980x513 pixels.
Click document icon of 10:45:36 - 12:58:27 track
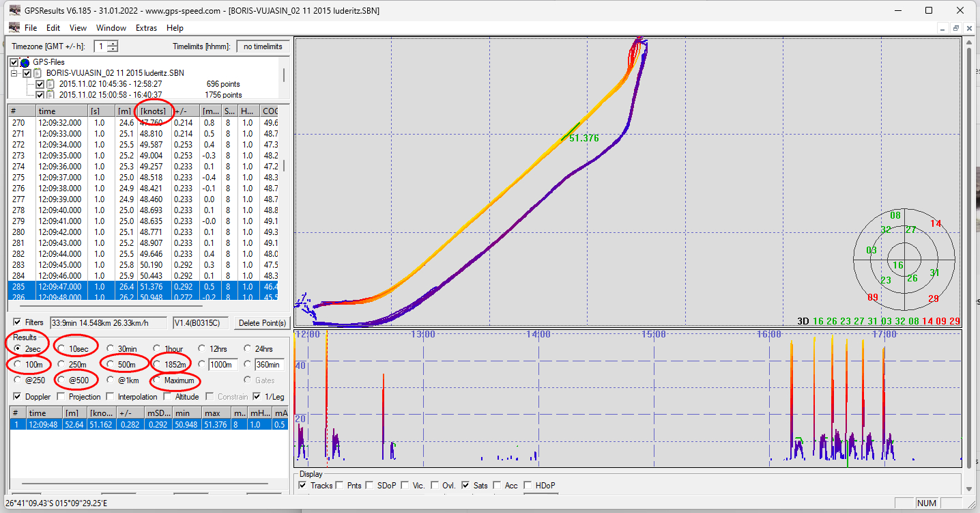click(51, 84)
